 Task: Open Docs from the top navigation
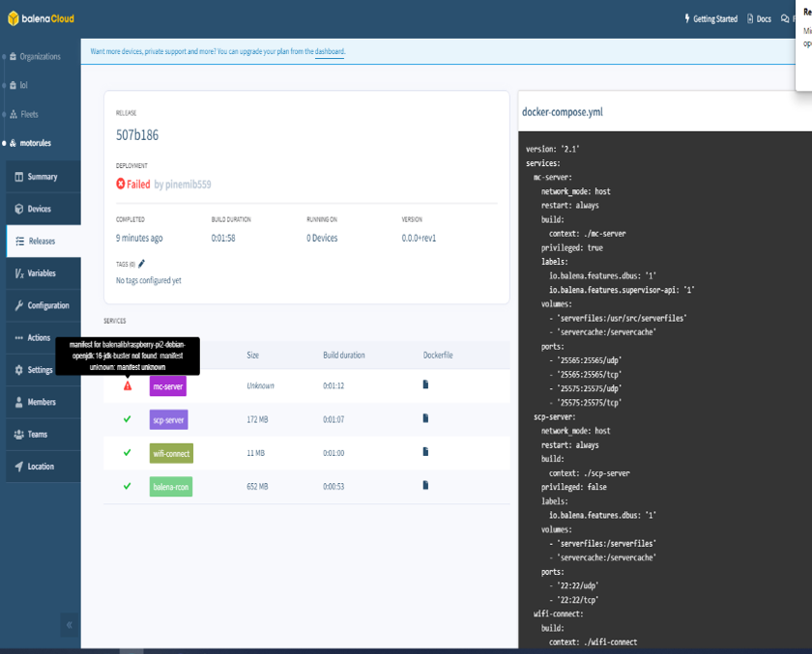point(760,18)
